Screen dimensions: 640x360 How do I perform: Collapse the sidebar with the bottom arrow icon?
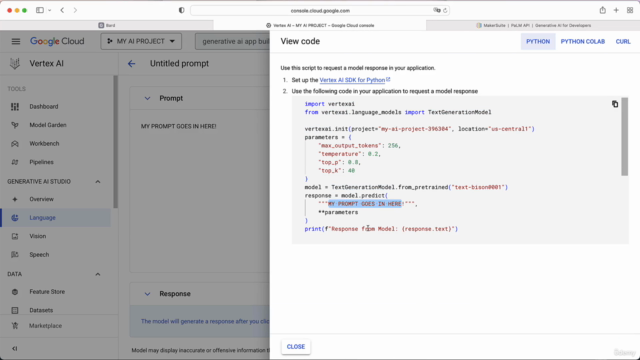point(15,348)
